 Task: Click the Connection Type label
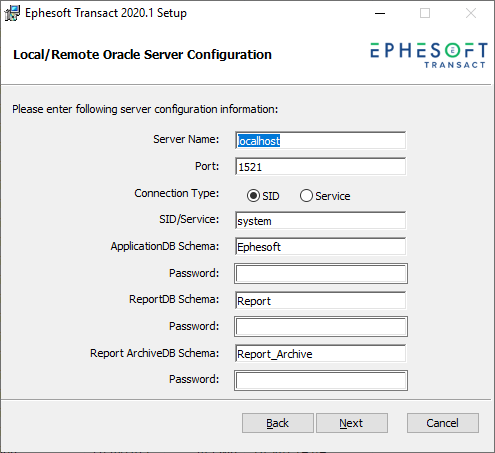pos(177,193)
